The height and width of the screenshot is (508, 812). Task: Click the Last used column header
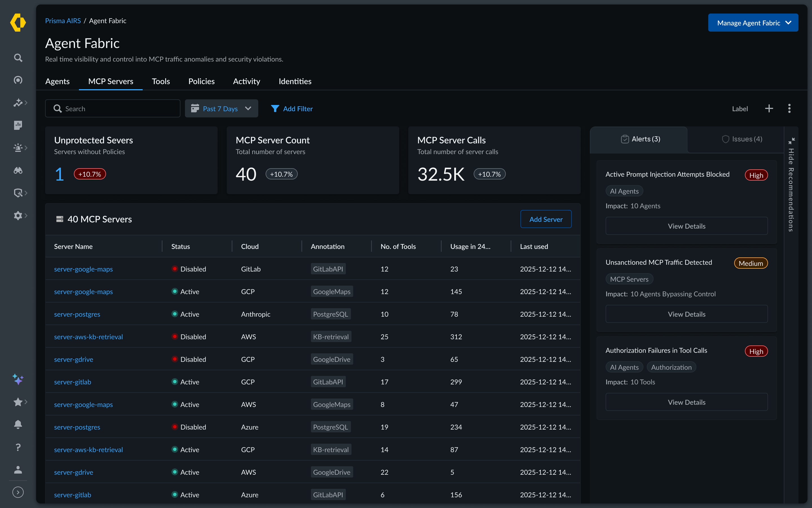pos(534,246)
